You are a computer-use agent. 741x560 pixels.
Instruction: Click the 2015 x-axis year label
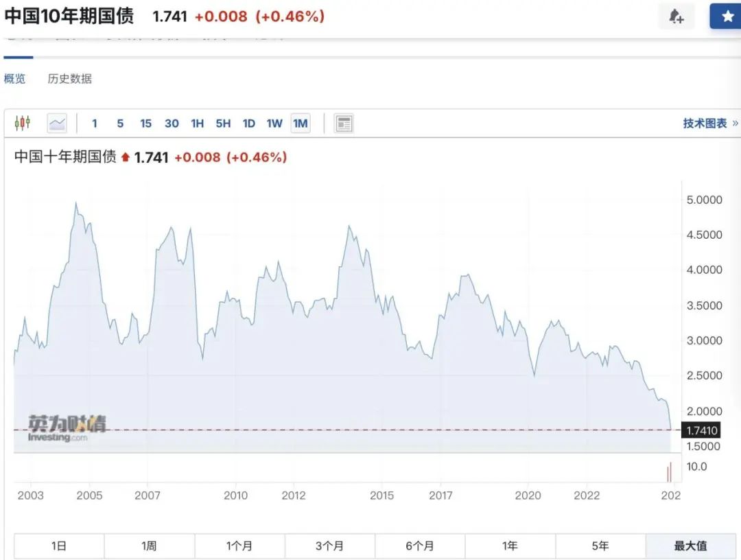pyautogui.click(x=382, y=495)
